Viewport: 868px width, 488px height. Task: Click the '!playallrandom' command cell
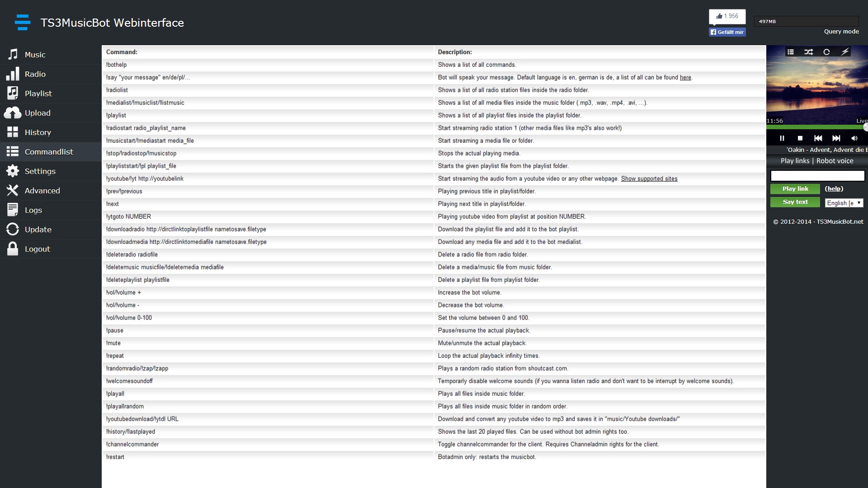(268, 407)
